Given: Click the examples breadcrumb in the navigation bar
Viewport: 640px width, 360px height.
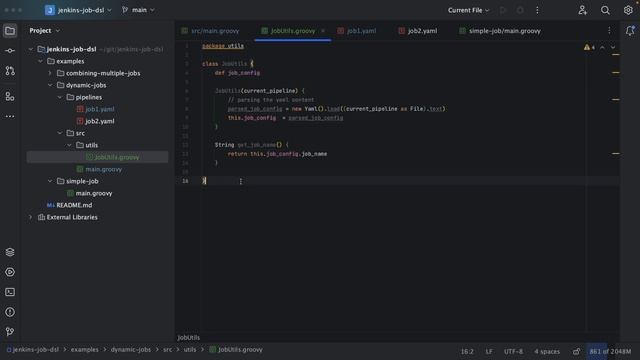Looking at the screenshot, I should [x=84, y=350].
